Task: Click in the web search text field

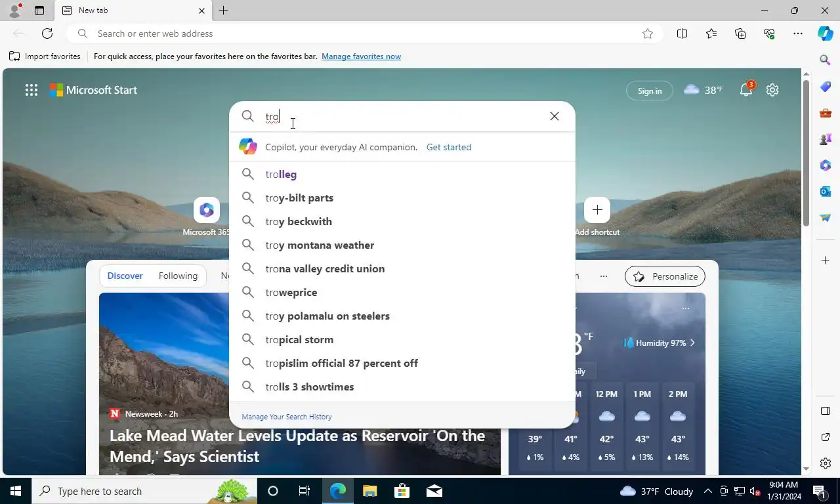Action: [402, 116]
